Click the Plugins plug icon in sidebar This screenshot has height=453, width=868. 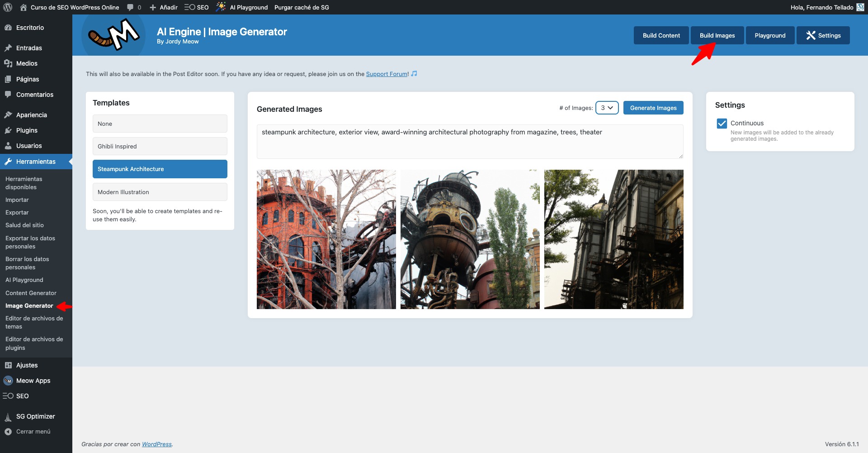click(8, 130)
